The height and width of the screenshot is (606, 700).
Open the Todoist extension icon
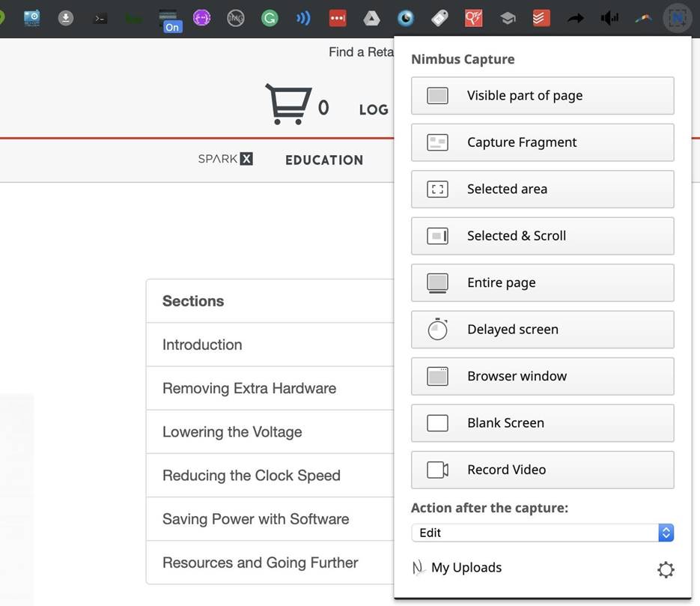point(541,18)
